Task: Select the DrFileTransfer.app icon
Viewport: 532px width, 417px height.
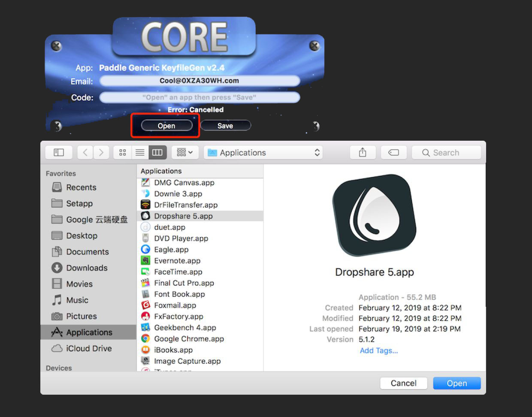Action: [145, 205]
